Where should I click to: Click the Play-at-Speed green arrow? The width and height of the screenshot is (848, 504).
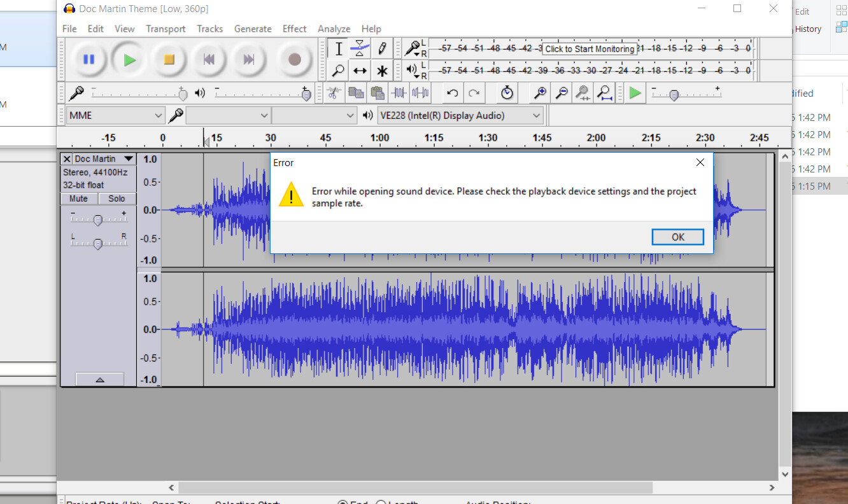click(635, 93)
